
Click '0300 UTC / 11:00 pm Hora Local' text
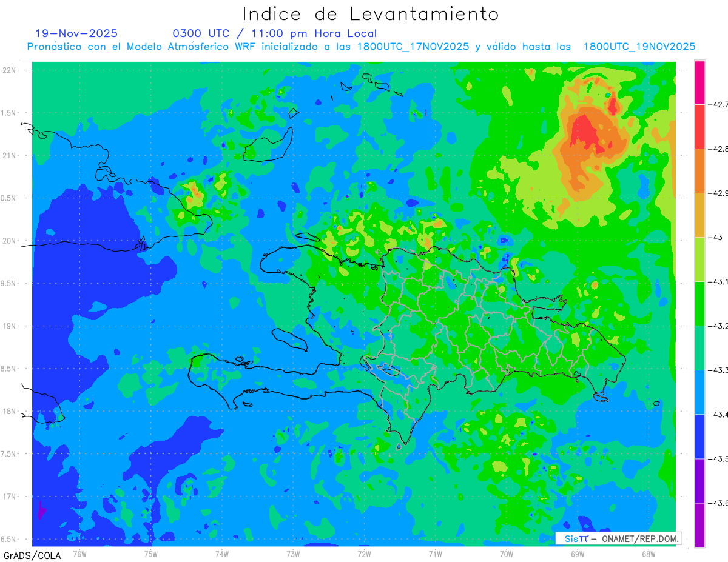275,33
